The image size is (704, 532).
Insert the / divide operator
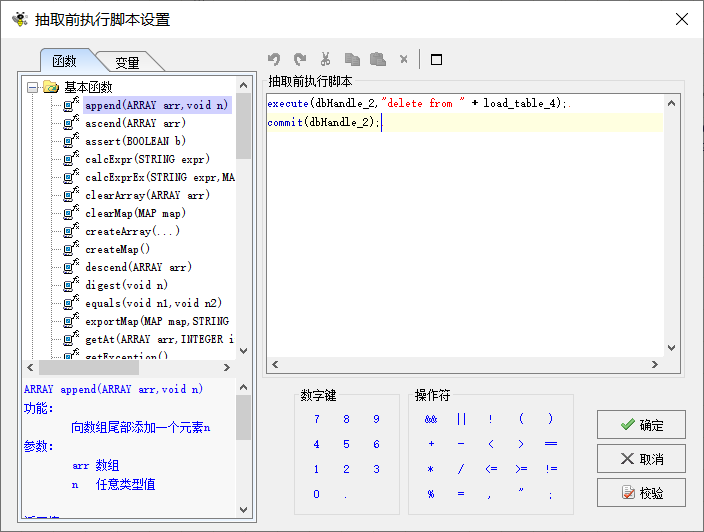click(461, 469)
